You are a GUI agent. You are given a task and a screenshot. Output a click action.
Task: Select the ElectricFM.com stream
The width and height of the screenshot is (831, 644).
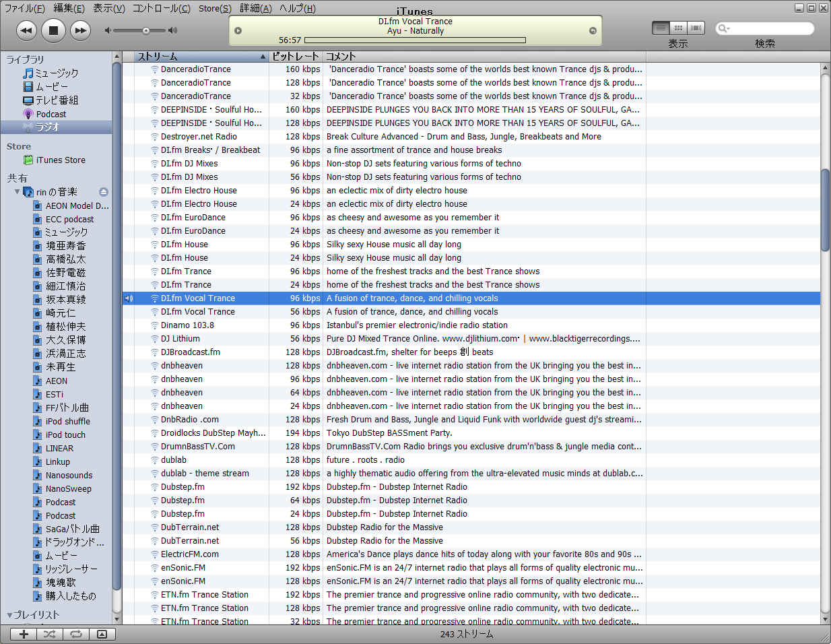click(471, 554)
